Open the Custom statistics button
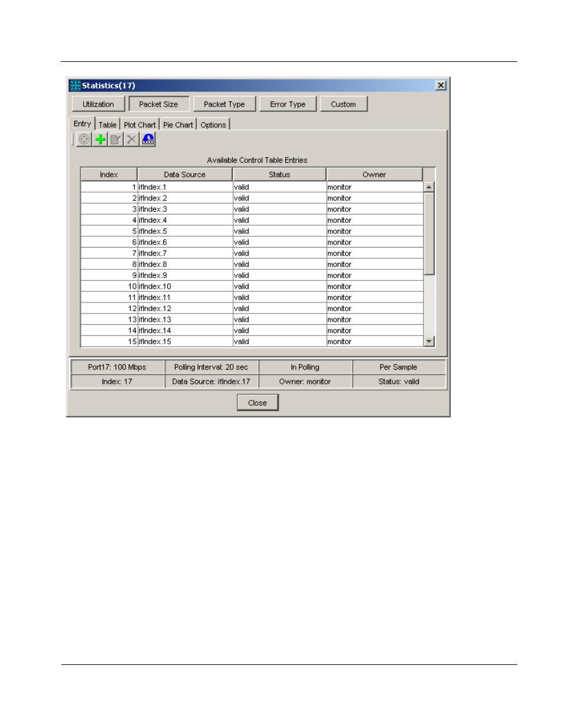This screenshot has width=562, height=728. [343, 104]
